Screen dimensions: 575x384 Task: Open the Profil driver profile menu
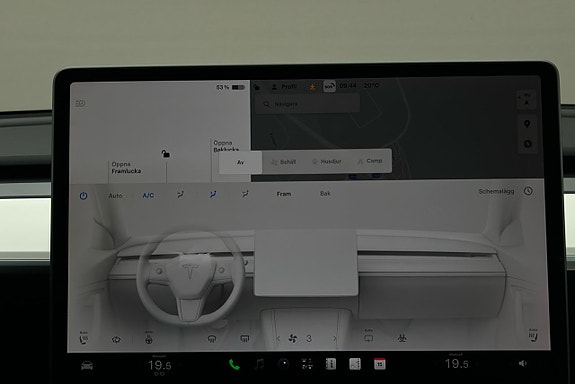coord(284,87)
